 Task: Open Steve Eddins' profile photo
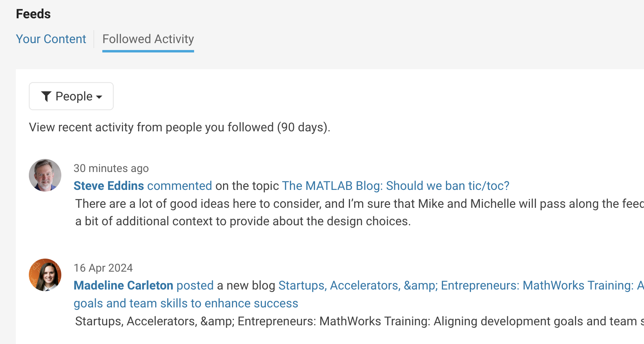[x=45, y=175]
